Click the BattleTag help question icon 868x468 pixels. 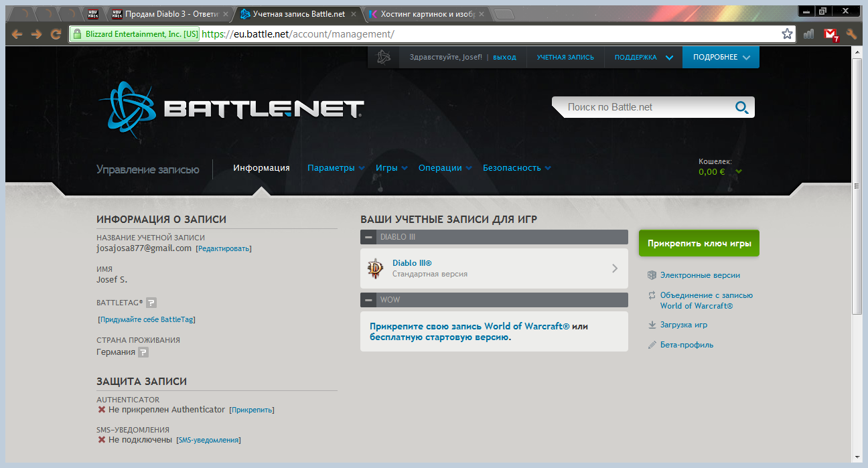click(151, 303)
